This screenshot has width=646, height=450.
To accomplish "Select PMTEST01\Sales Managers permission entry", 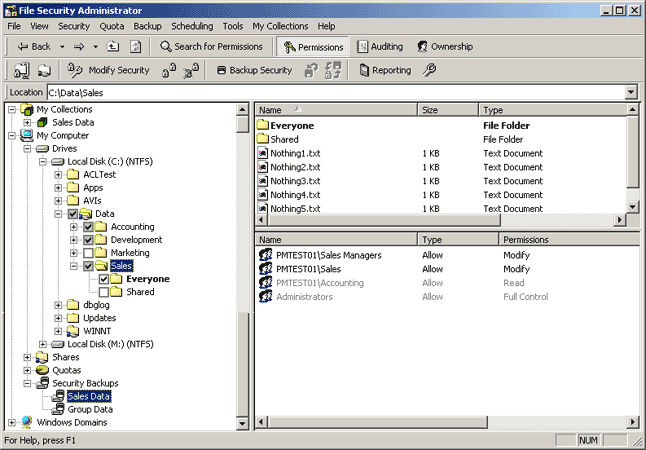I will pos(329,255).
